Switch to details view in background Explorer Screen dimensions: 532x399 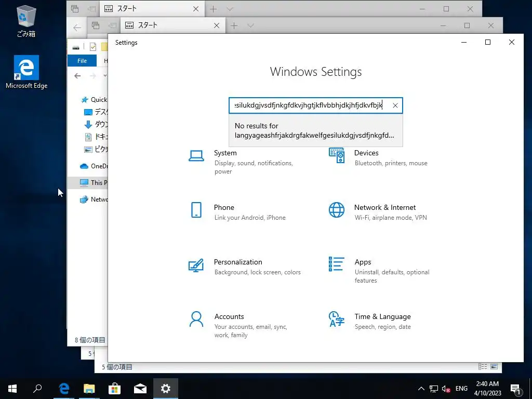(x=483, y=367)
